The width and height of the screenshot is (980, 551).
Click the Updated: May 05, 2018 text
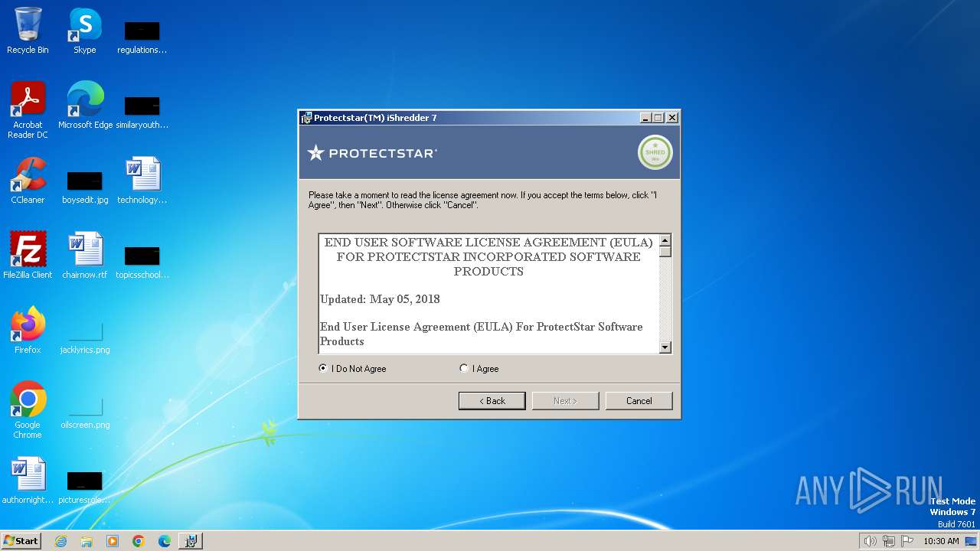[380, 299]
